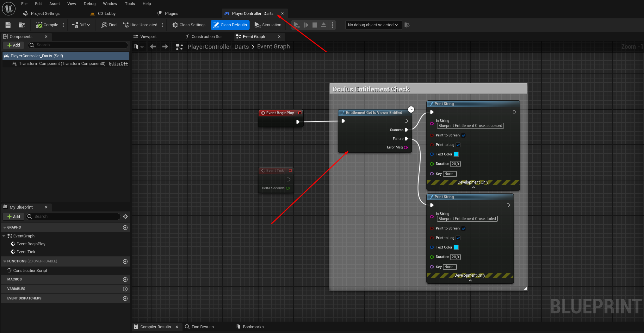Click the graph icon in breadcrumb bar

[179, 47]
